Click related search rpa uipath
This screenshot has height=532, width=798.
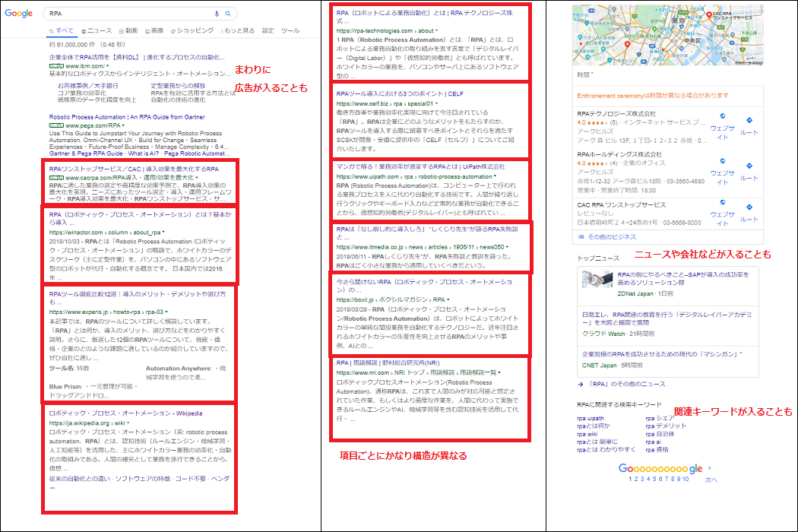point(590,419)
